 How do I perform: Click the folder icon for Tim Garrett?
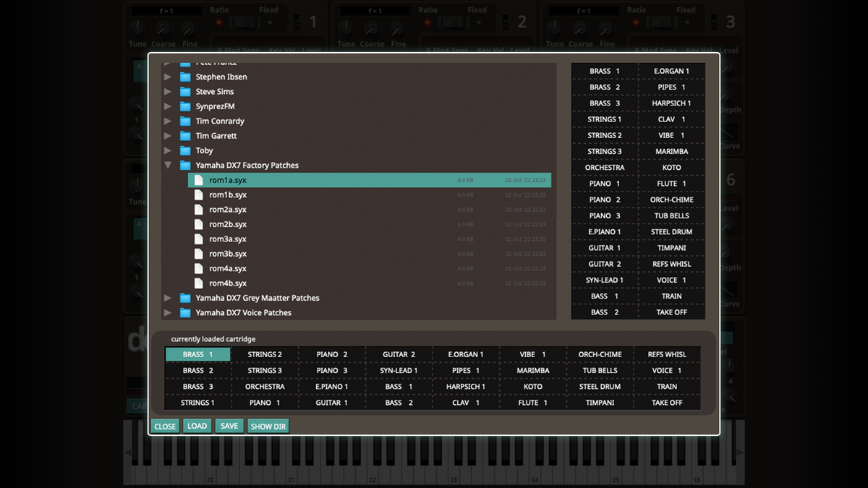pyautogui.click(x=184, y=135)
